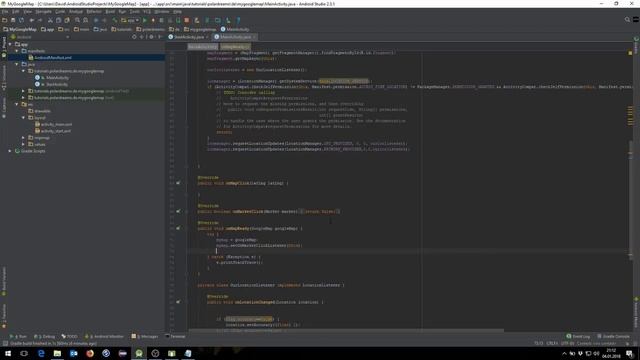
Task: Open the File menu
Action: pos(5,12)
